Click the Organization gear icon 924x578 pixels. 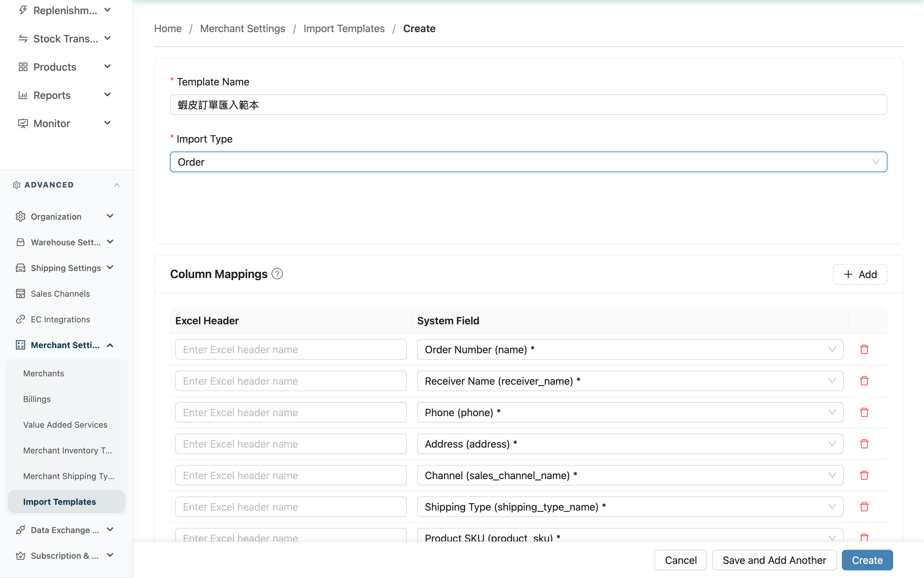20,216
